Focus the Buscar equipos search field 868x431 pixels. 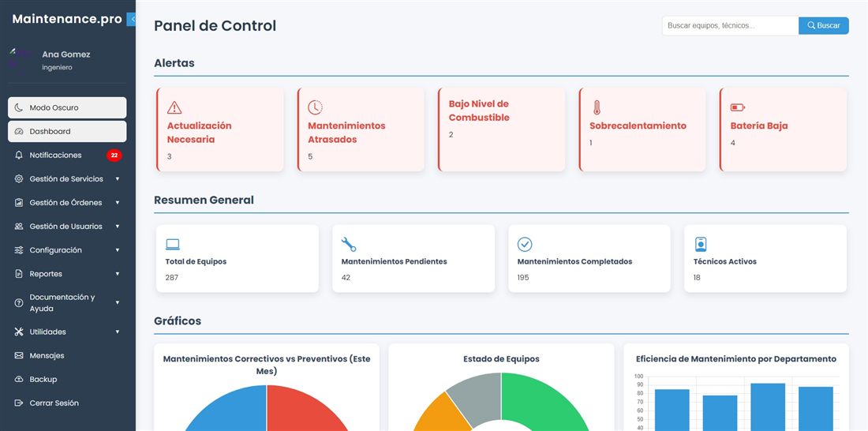(730, 25)
